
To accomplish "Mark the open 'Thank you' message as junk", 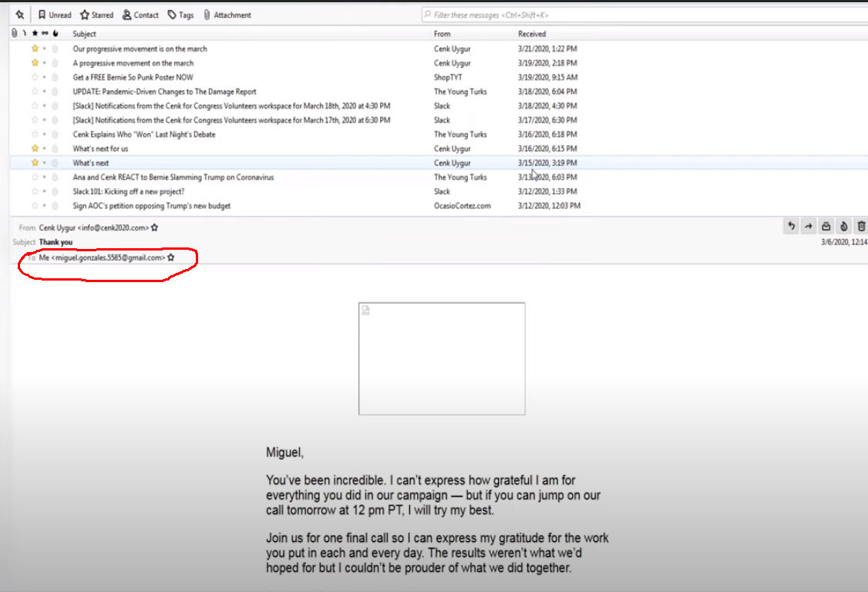I will click(843, 226).
